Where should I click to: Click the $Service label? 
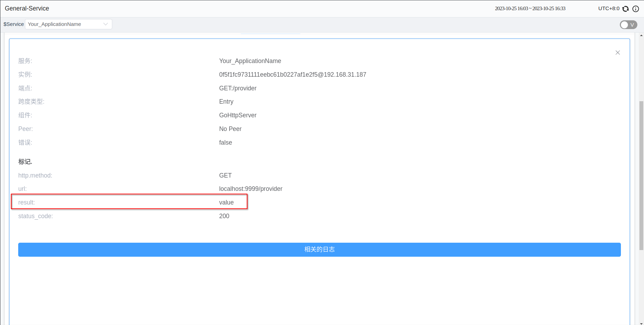tap(14, 24)
